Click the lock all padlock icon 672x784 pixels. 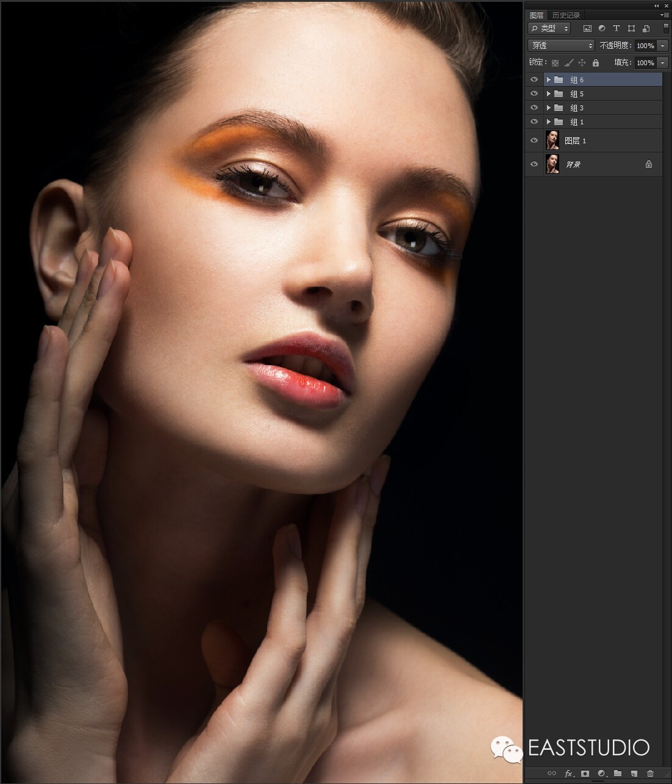pos(596,63)
